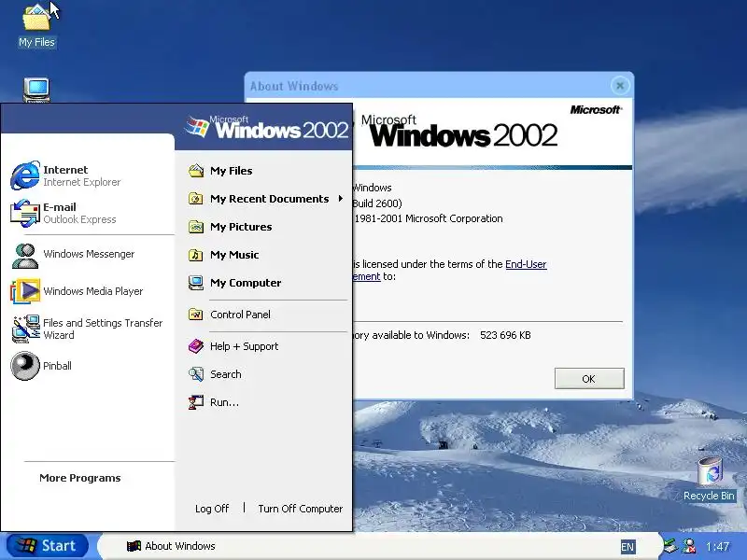747x560 pixels.
Task: Launch Windows Media Player icon
Action: 25,290
